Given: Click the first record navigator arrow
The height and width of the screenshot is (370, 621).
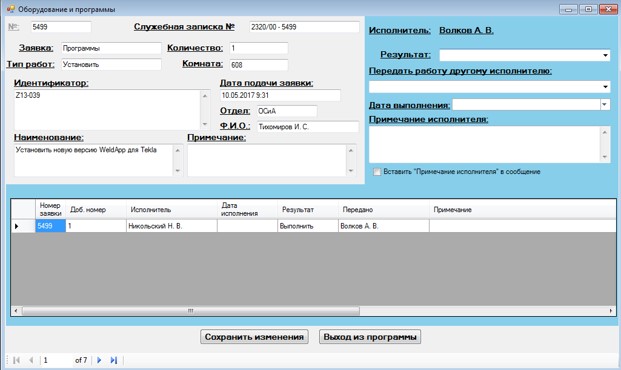Looking at the screenshot, I should click(x=16, y=360).
